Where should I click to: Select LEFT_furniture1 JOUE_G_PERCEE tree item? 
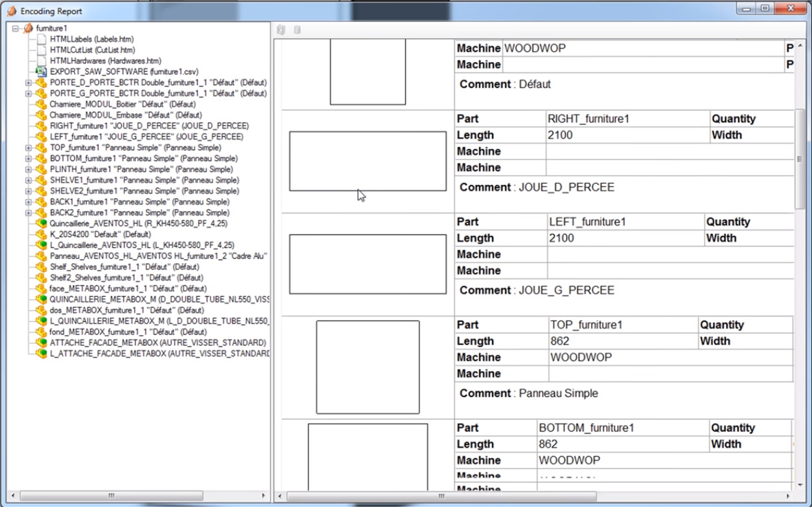coord(146,137)
